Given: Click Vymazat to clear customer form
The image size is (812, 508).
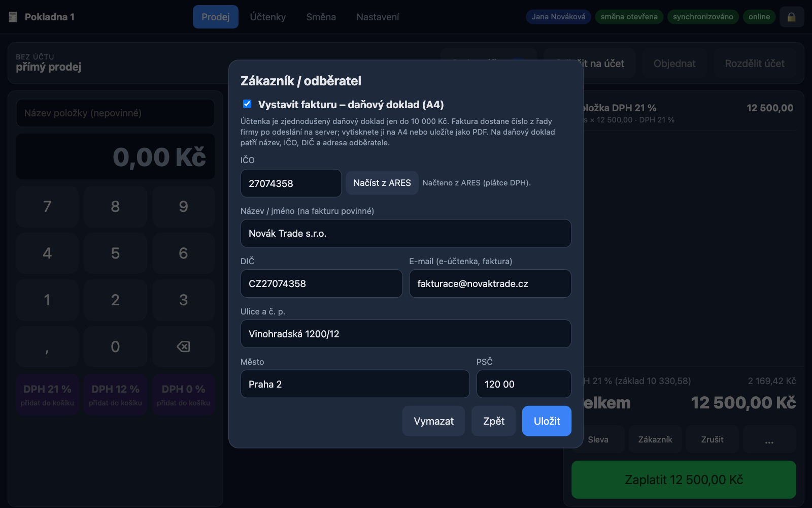Looking at the screenshot, I should pyautogui.click(x=433, y=421).
